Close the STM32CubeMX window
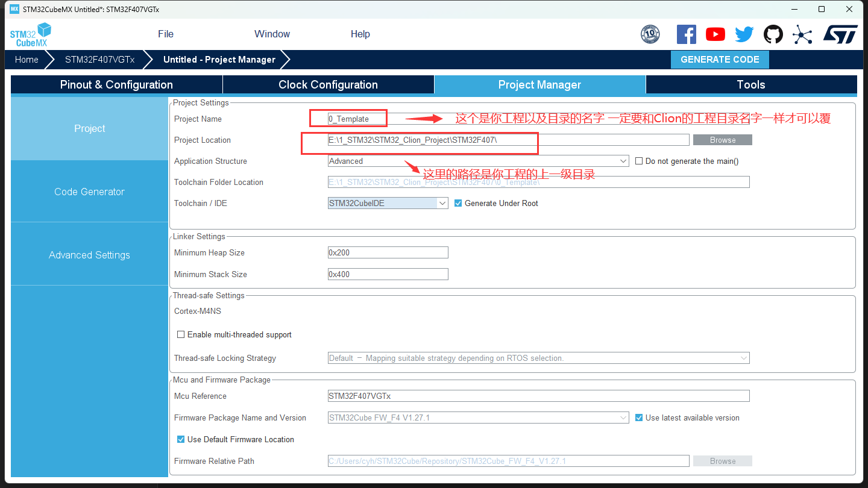Image resolution: width=868 pixels, height=488 pixels. coord(849,9)
